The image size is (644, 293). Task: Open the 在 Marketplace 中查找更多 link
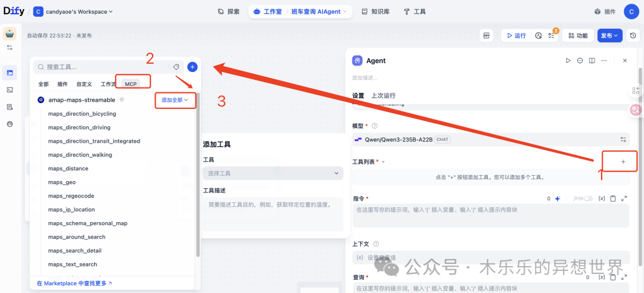[75, 283]
